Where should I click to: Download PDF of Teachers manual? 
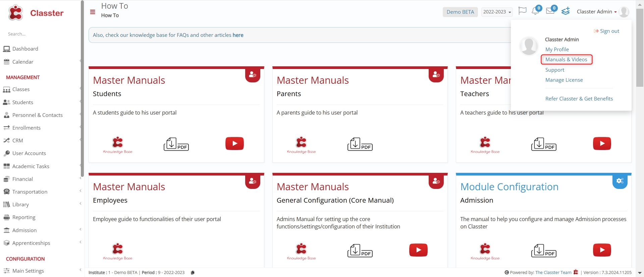pyautogui.click(x=544, y=144)
